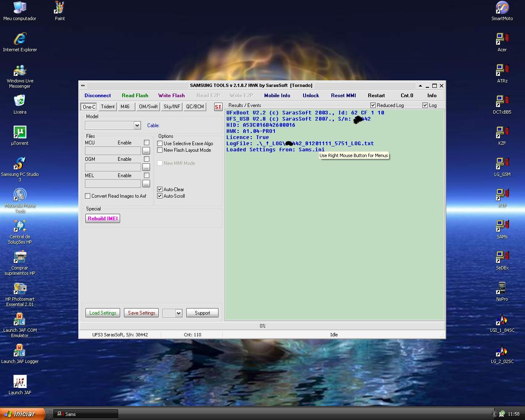Open Meu computador desktop icon
The height and width of the screenshot is (420, 525).
(20, 11)
